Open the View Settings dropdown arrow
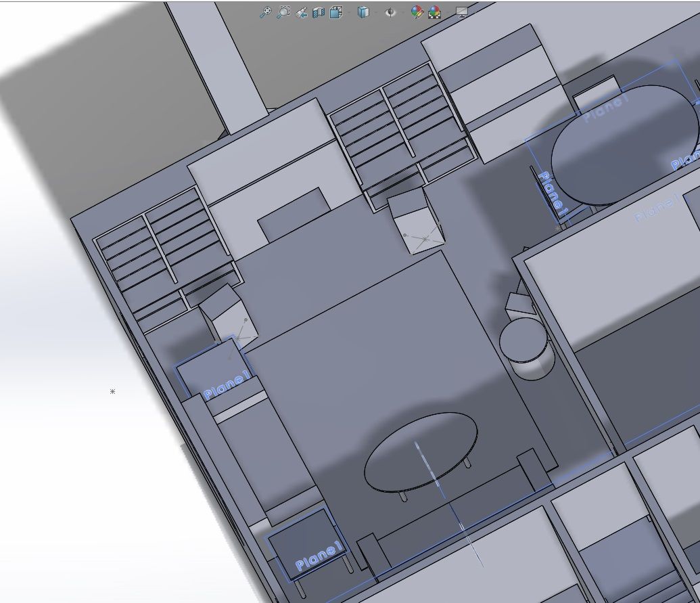This screenshot has height=603, width=700. point(475,12)
